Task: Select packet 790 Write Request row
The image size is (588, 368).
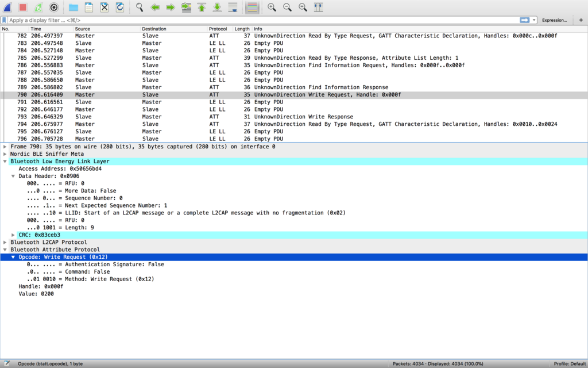Action: [294, 95]
